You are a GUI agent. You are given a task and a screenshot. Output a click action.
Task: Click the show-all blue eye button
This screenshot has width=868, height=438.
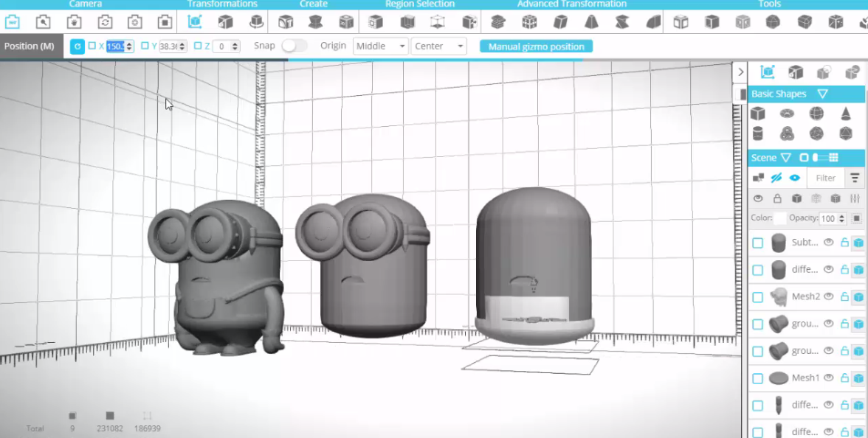click(794, 178)
